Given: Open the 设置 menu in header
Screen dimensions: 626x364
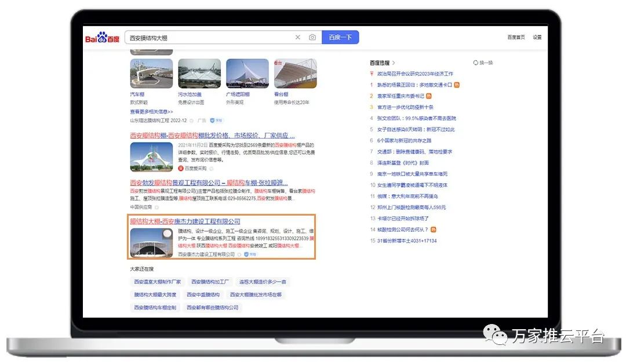Looking at the screenshot, I should (x=537, y=38).
